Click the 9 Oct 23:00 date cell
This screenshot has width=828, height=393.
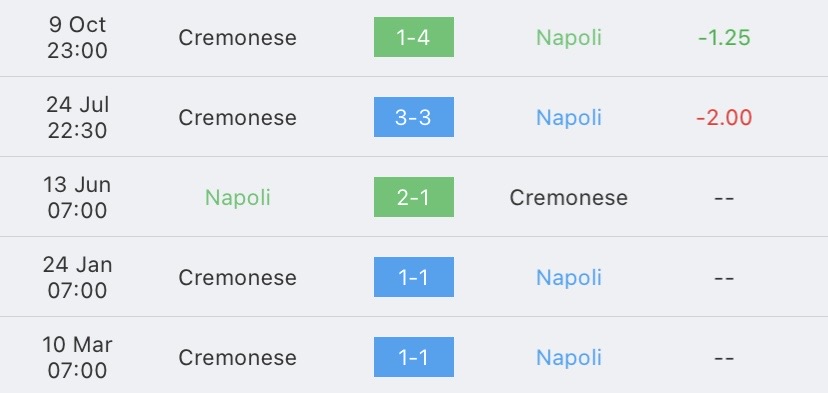pyautogui.click(x=77, y=38)
